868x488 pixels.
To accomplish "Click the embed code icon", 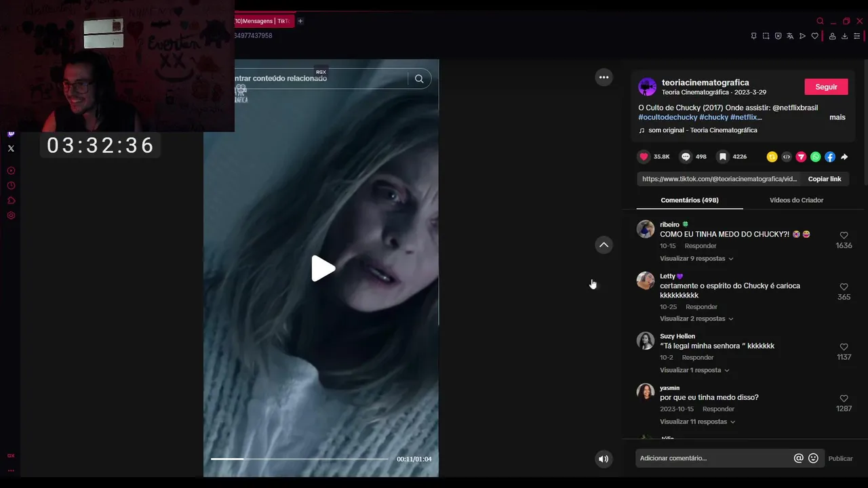I will click(787, 157).
